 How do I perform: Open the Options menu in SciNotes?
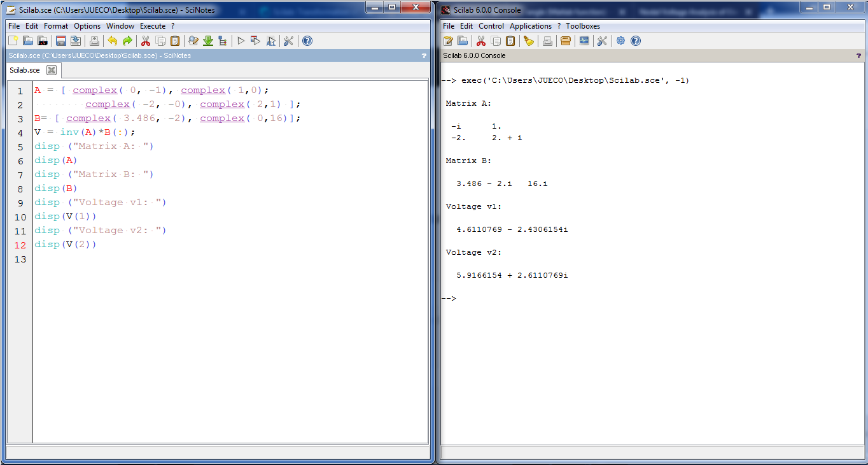[x=87, y=26]
